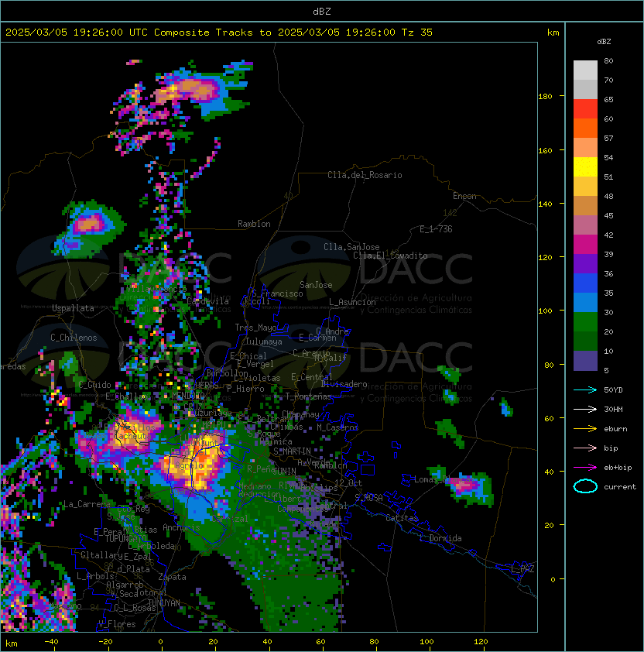Select the slate purple 10-5 dBZ swatch
Viewport: 644px width, 652px height.
click(585, 361)
